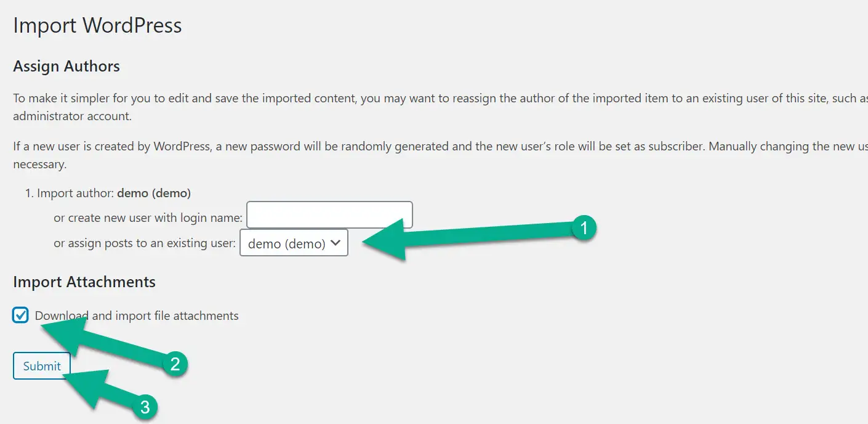The width and height of the screenshot is (868, 424).
Task: Click the Submit button
Action: [x=41, y=365]
